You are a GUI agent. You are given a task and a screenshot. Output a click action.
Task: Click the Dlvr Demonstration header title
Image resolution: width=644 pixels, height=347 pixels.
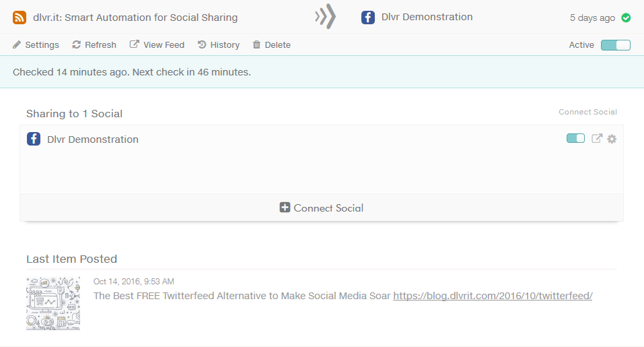click(x=427, y=17)
